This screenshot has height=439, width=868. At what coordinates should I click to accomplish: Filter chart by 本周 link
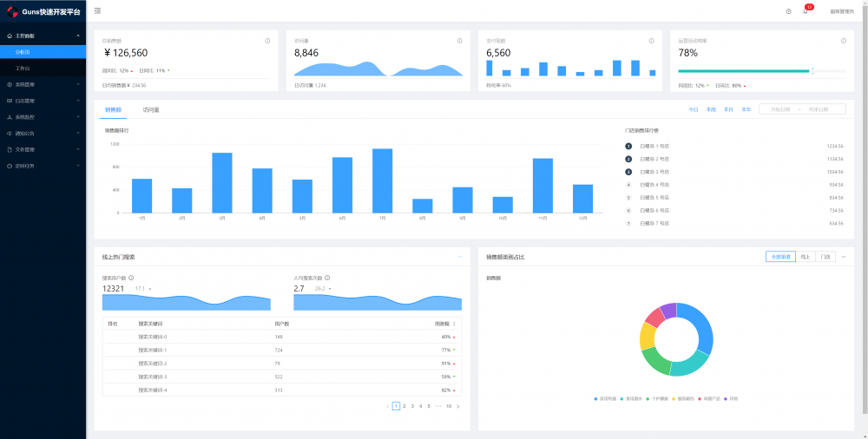tap(711, 109)
